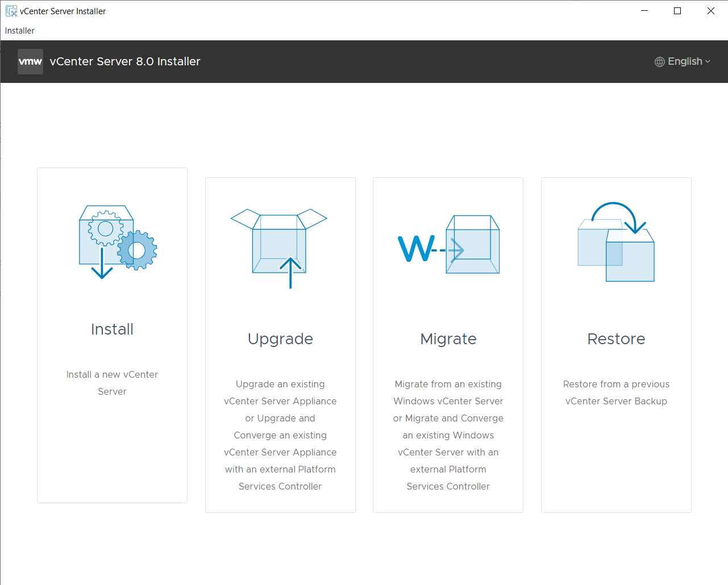Click the vCenter Server Installer title bar icon
The height and width of the screenshot is (585, 728).
pos(11,11)
